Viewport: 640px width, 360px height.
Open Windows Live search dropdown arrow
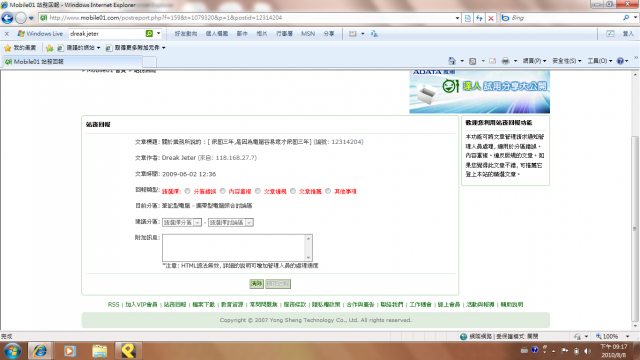(x=158, y=33)
